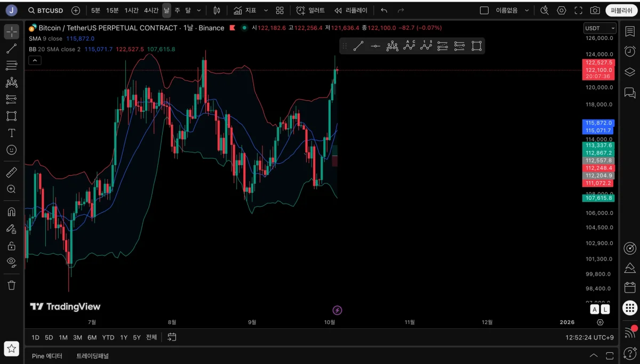Start bar 리플레이 mode
The height and width of the screenshot is (364, 640).
(351, 11)
